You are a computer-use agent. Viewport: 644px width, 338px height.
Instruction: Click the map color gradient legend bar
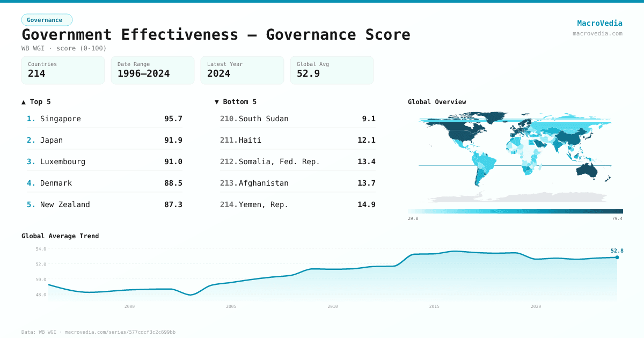(515, 211)
